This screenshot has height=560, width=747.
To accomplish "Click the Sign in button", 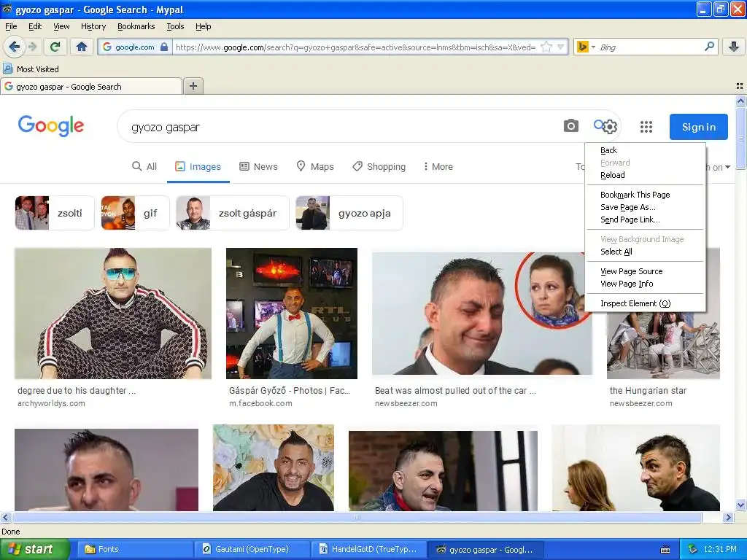I will click(x=698, y=127).
